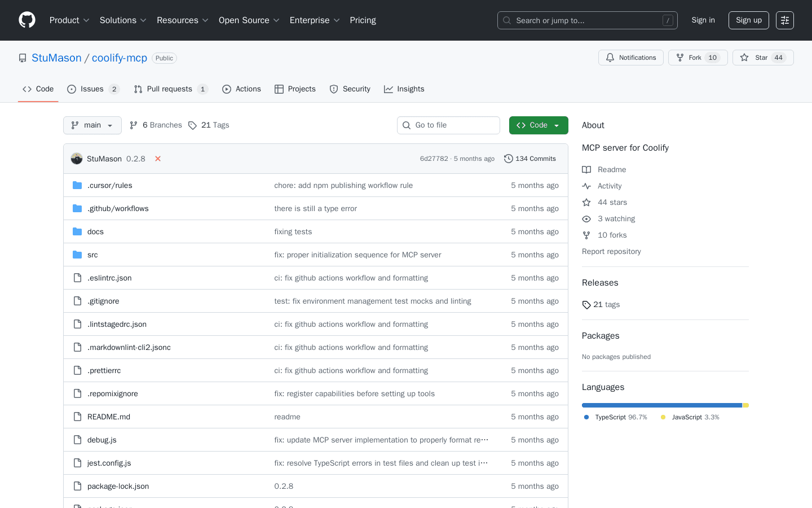Click the book icon next to Readme
This screenshot has height=508, width=812.
click(586, 169)
